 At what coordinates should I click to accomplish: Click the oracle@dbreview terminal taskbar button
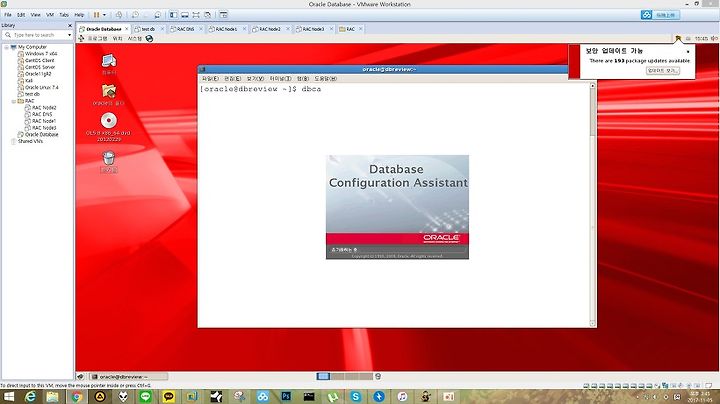128,376
